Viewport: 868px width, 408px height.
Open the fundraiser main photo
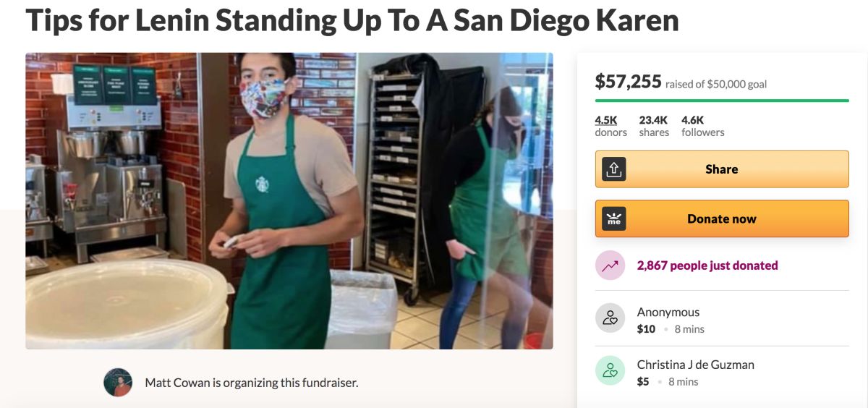(289, 201)
